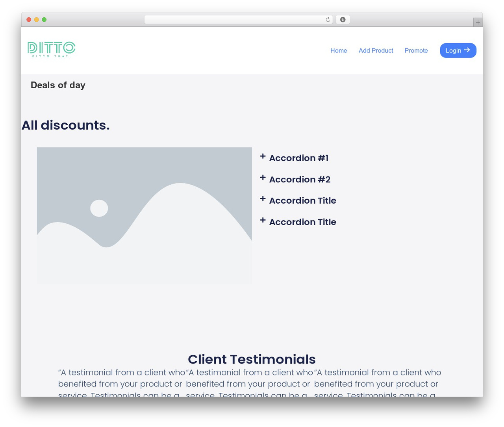The height and width of the screenshot is (427, 504).
Task: Open the browser downloads button
Action: point(343,20)
